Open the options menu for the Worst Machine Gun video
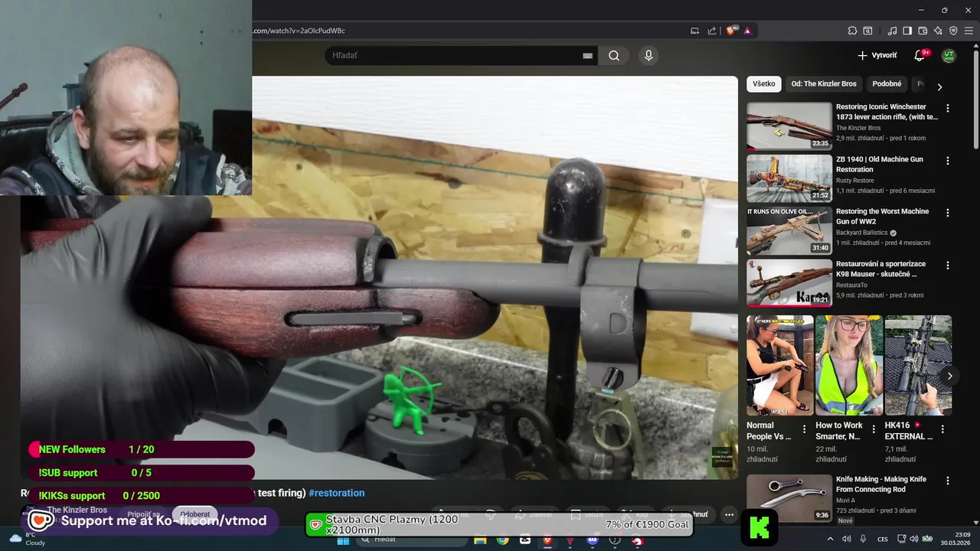 (948, 213)
